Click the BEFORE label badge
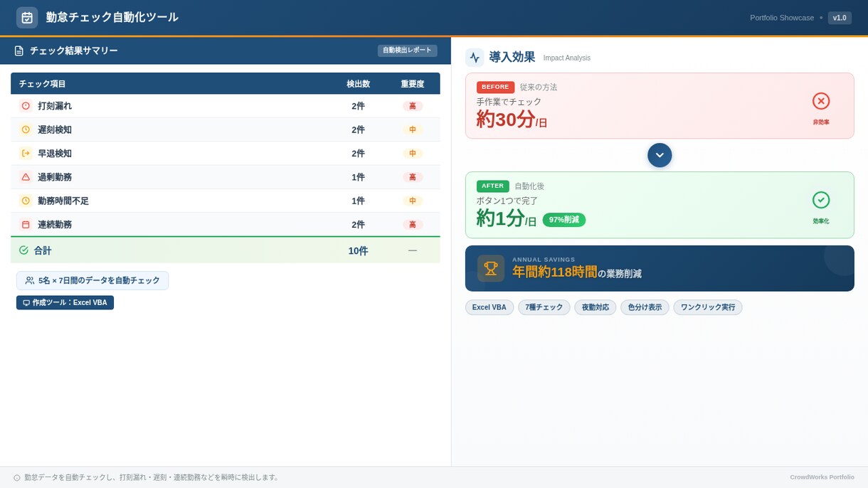The width and height of the screenshot is (868, 488). click(495, 87)
